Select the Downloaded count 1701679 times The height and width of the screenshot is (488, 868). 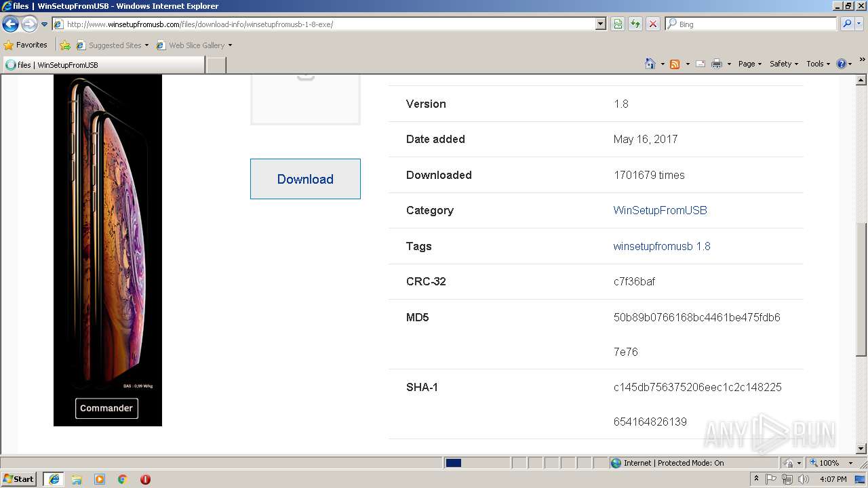pos(649,175)
